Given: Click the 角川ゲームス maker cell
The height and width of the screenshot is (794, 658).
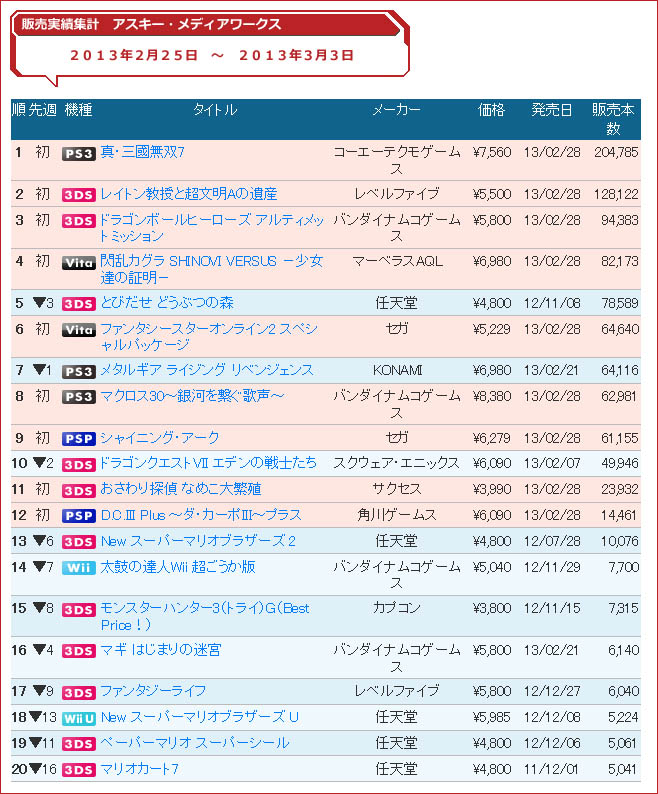Looking at the screenshot, I should [x=397, y=515].
